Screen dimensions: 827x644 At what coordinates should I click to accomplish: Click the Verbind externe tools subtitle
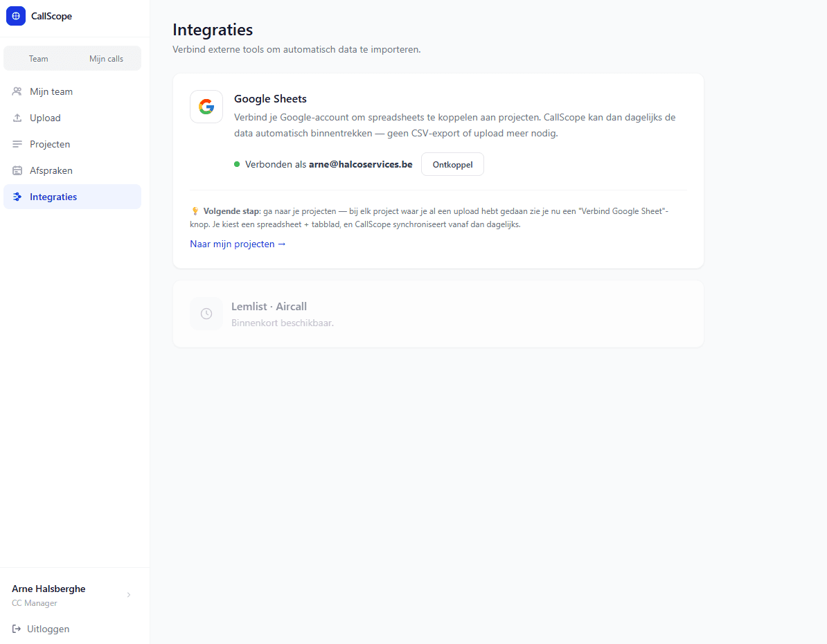pyautogui.click(x=296, y=50)
